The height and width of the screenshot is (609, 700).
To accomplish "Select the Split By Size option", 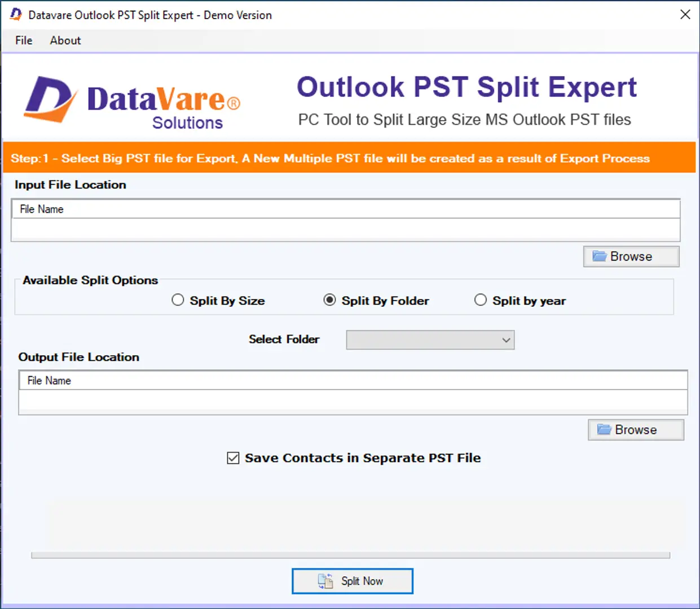I will click(178, 300).
